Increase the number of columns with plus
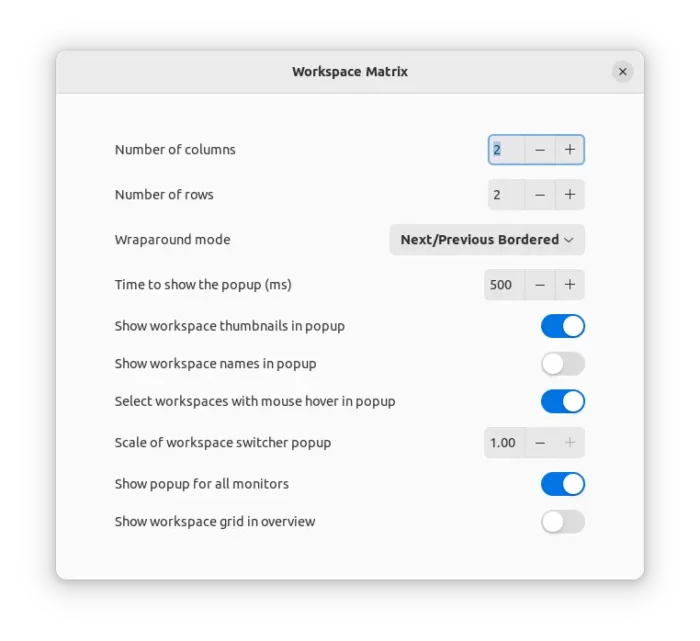 click(x=570, y=150)
